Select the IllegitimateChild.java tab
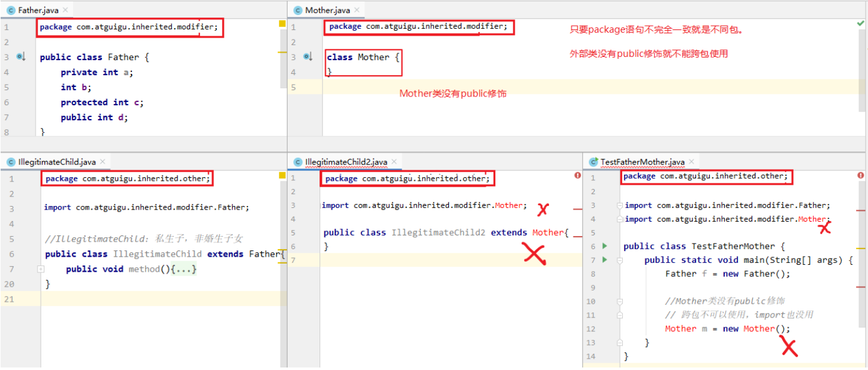 coord(55,162)
